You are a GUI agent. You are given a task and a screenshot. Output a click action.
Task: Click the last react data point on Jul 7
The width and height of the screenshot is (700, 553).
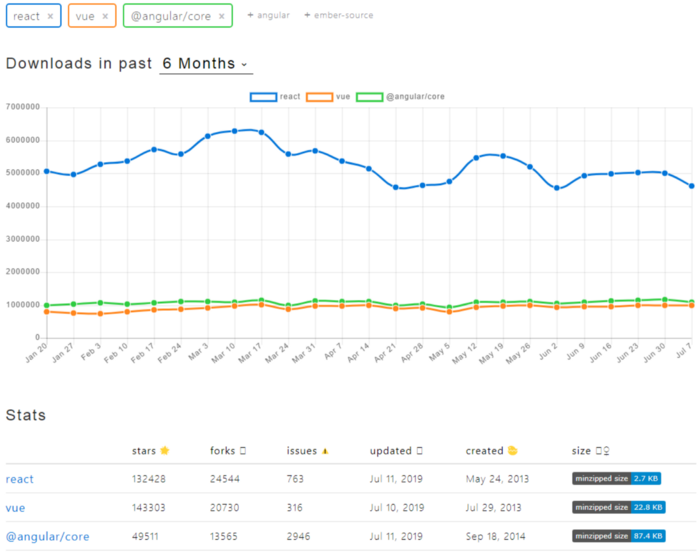pyautogui.click(x=691, y=186)
